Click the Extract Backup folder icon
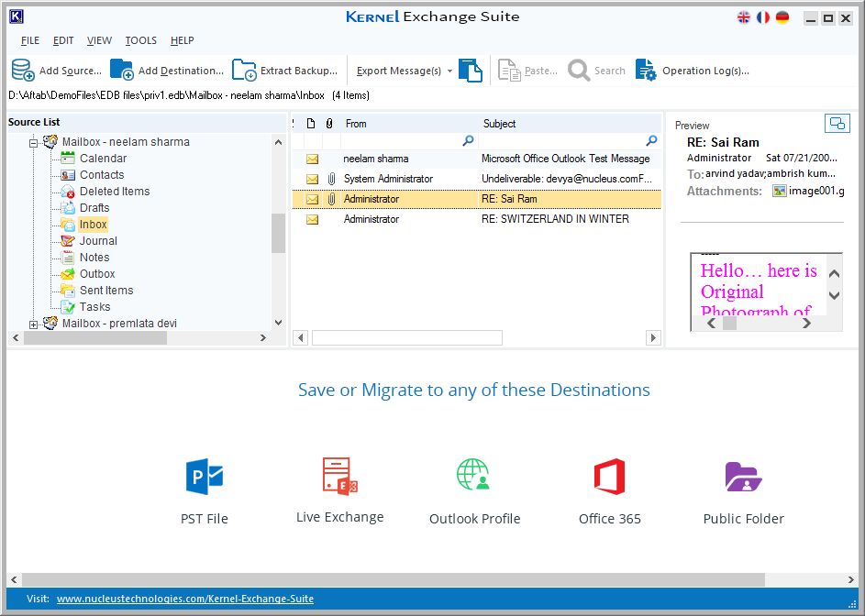This screenshot has height=616, width=865. [244, 70]
